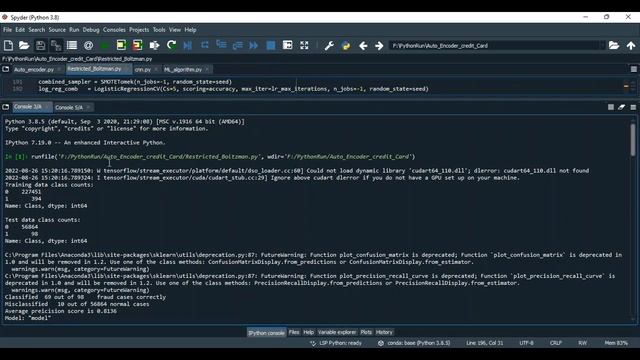This screenshot has height=360, width=640.
Task: Open the Search menu
Action: [37, 30]
